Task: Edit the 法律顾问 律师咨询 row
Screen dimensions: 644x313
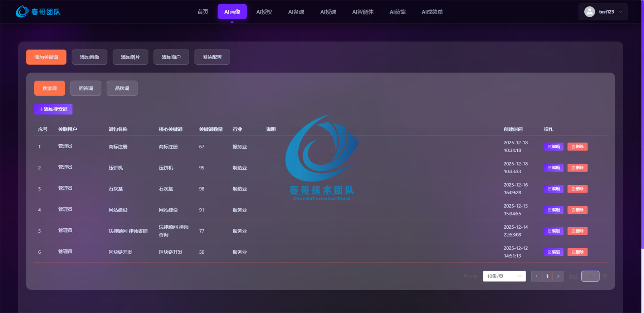Action: pos(553,231)
